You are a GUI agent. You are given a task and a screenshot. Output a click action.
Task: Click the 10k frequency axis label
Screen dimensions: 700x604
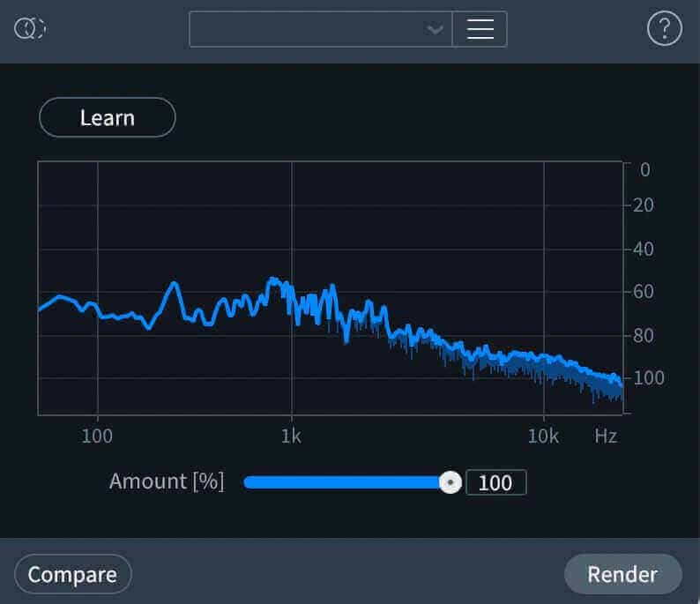point(543,436)
